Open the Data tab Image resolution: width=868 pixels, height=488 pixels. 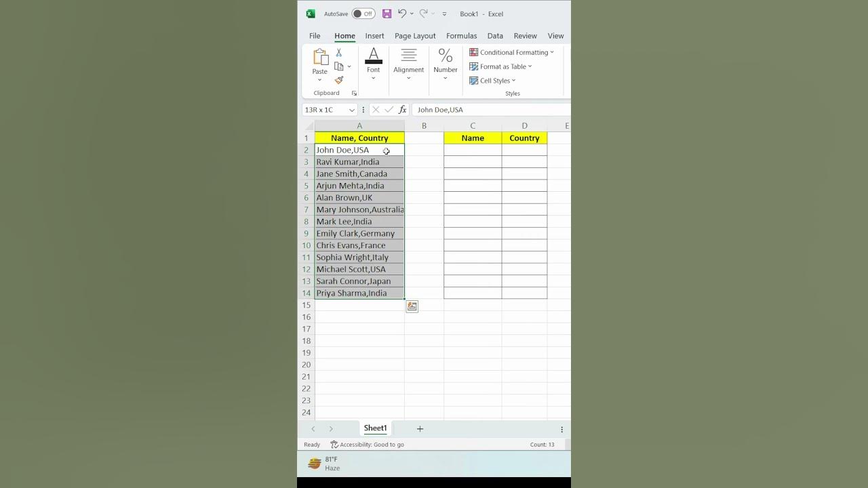pyautogui.click(x=495, y=36)
